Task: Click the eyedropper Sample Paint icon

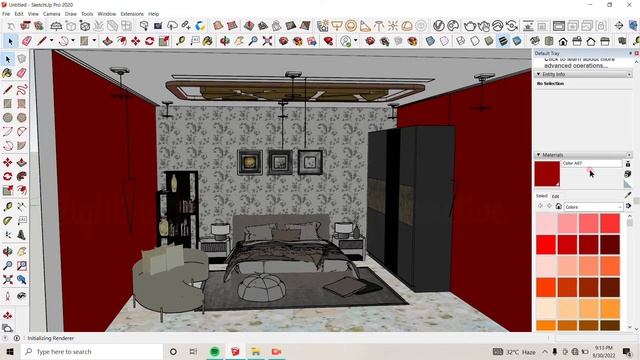Action: tap(628, 196)
